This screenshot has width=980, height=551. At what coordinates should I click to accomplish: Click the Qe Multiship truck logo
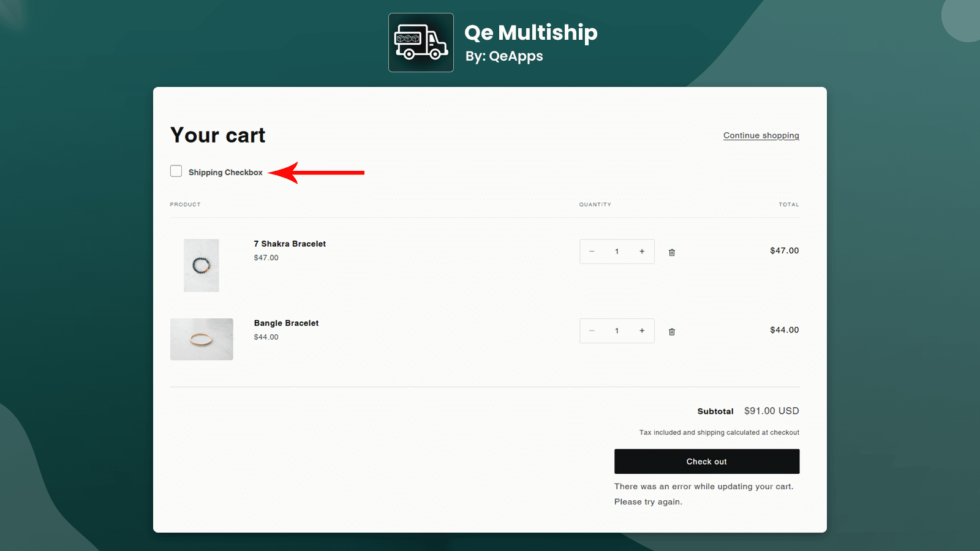(x=421, y=42)
